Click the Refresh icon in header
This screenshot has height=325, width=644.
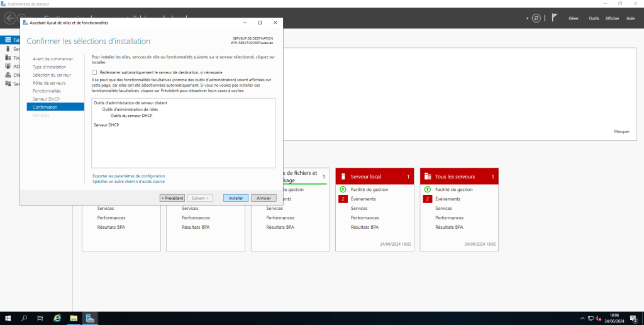click(536, 18)
